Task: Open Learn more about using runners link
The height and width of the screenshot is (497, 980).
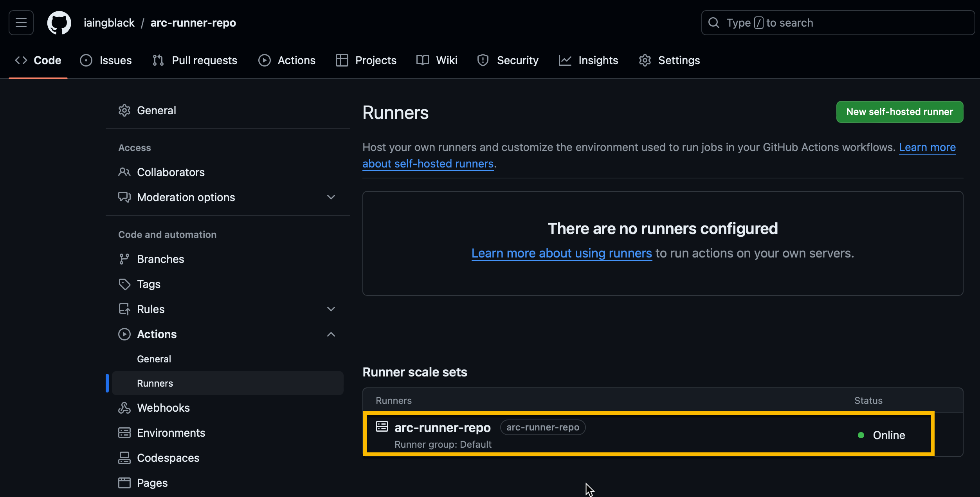Action: pos(562,253)
